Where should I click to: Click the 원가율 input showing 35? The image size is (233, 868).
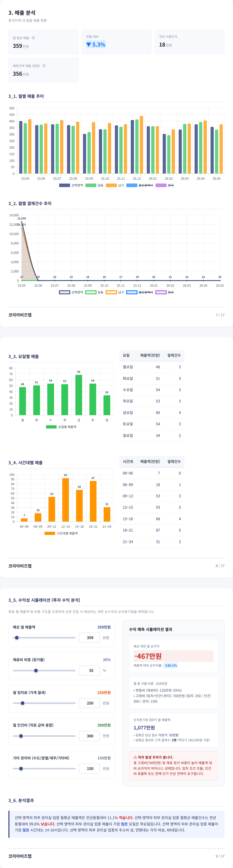89,671
